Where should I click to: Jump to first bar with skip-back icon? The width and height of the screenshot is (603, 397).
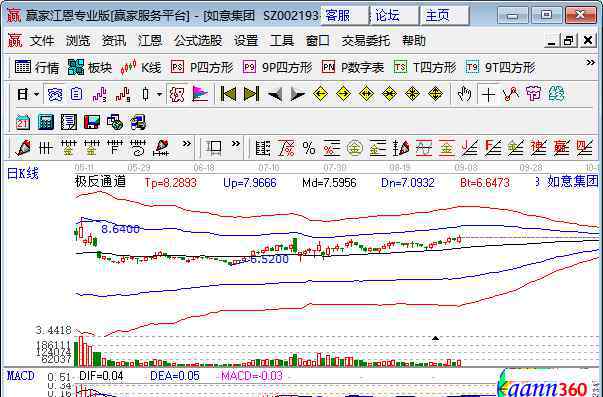click(x=228, y=94)
